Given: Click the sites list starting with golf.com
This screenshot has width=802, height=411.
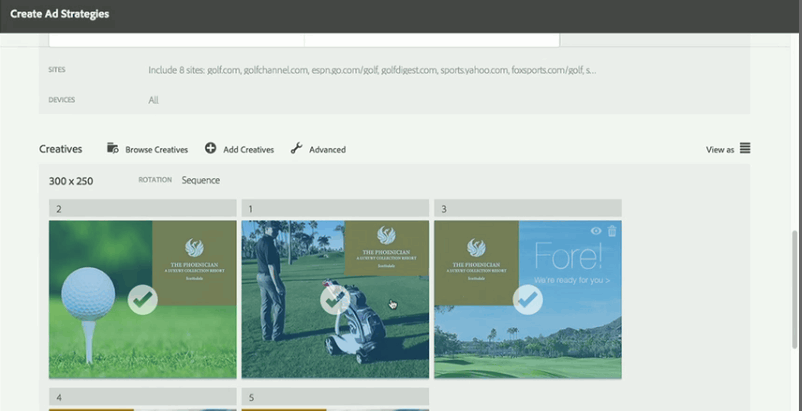Looking at the screenshot, I should coord(372,70).
